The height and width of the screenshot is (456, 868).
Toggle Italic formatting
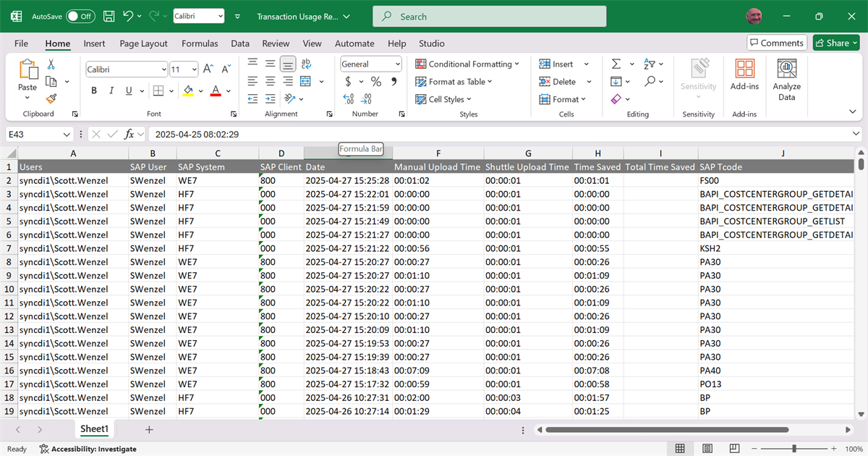tap(112, 91)
